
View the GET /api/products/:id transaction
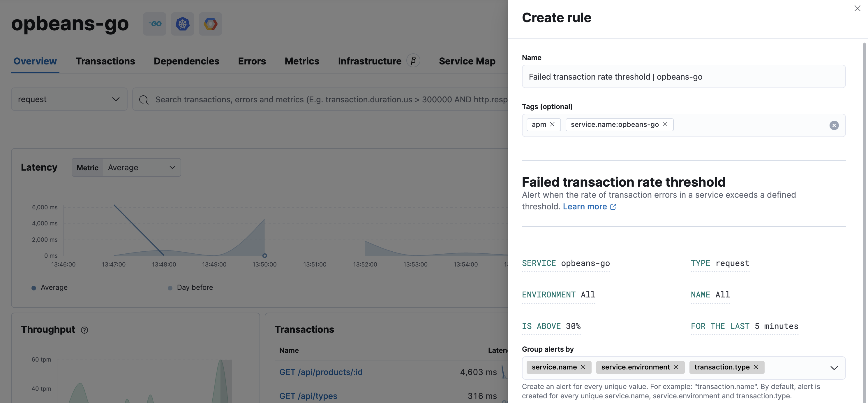321,372
